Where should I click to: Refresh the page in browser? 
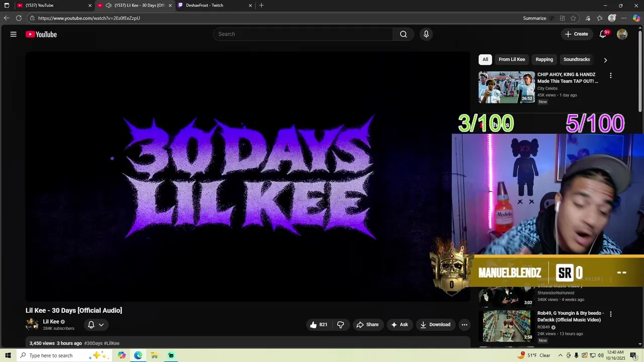19,18
